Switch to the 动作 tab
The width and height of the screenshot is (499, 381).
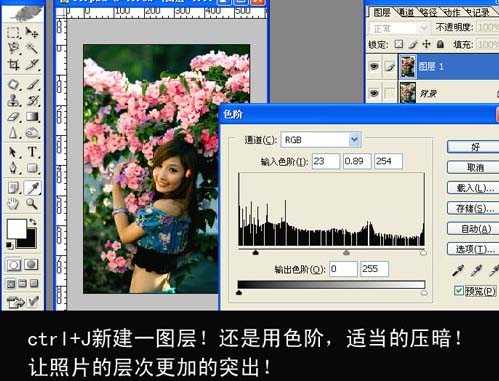point(451,13)
